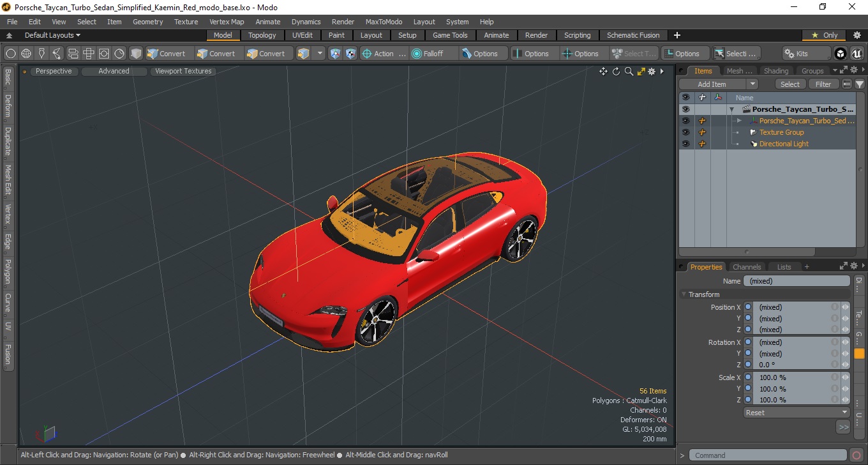Click the Unreal Engine icon
This screenshot has width=868, height=465.
click(856, 54)
